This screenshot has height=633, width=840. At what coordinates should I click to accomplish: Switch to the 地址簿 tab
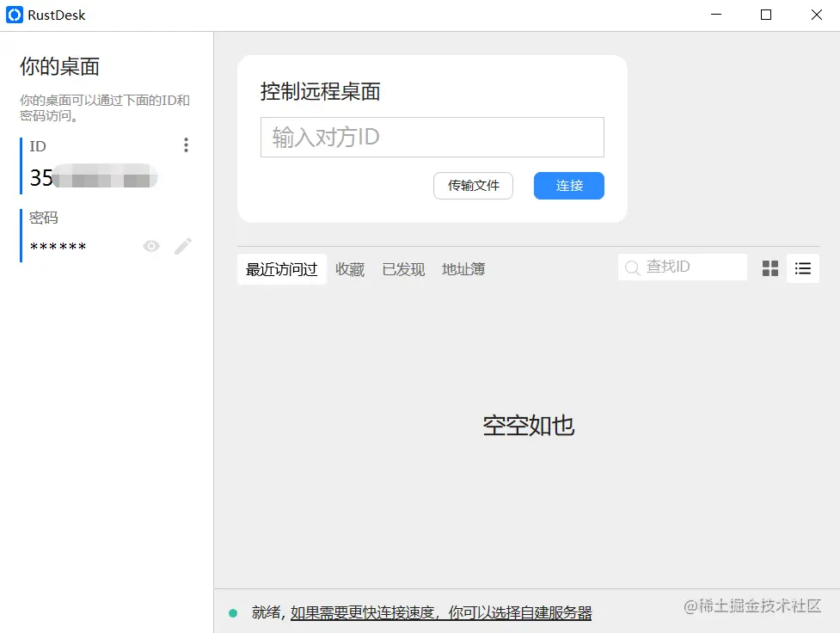click(463, 269)
